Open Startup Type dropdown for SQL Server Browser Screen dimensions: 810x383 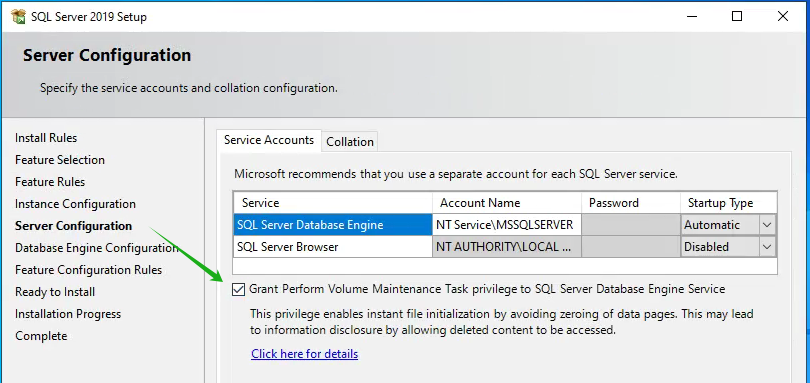click(767, 247)
